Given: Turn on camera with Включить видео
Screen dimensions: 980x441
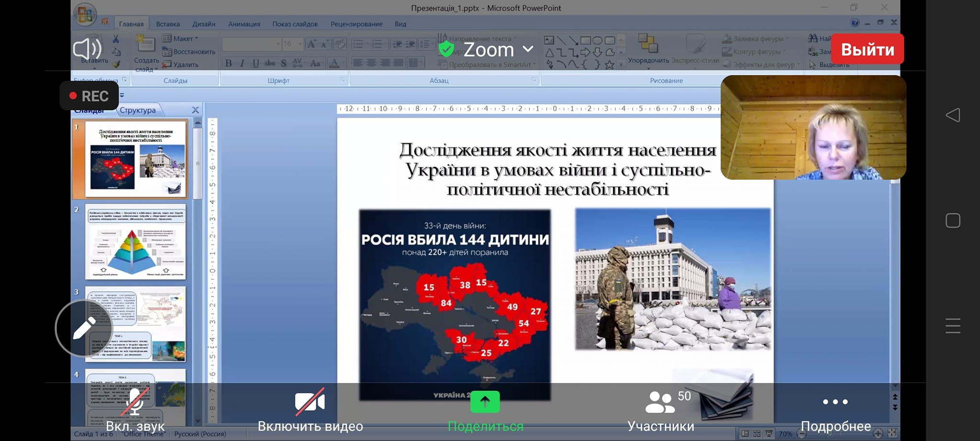Looking at the screenshot, I should (310, 411).
